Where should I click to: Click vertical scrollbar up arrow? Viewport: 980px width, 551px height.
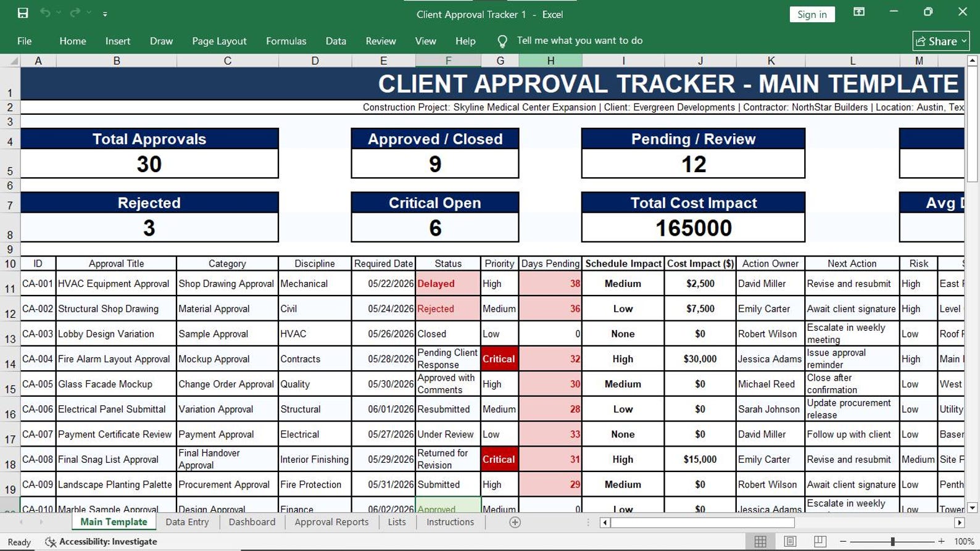pos(973,60)
